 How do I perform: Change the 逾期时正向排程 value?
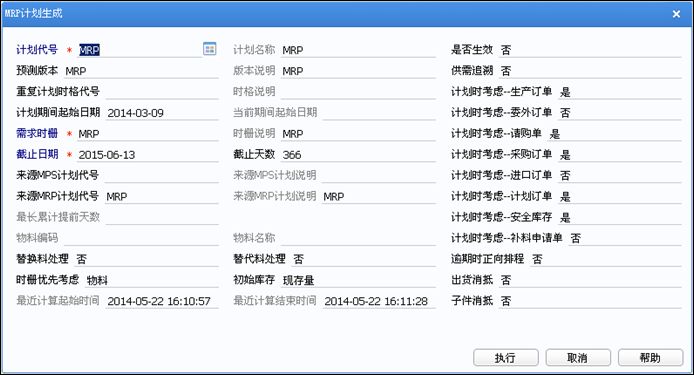606,259
